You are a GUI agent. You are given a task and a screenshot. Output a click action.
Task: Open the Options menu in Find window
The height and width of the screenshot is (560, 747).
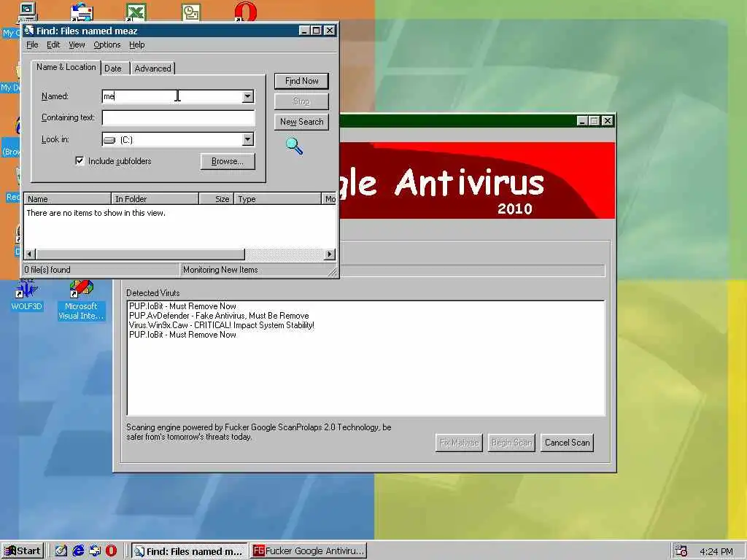click(107, 44)
